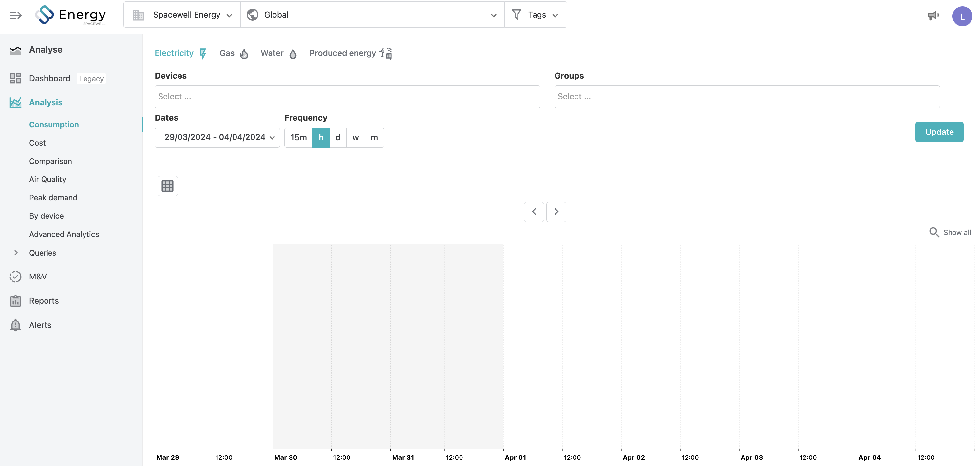Click Show all magnifier icon

pyautogui.click(x=934, y=232)
